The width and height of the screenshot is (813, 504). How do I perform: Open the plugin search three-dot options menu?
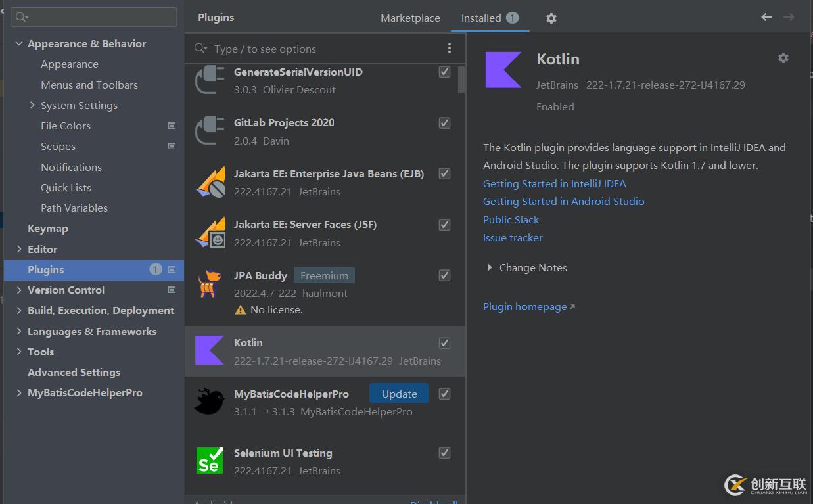point(450,48)
